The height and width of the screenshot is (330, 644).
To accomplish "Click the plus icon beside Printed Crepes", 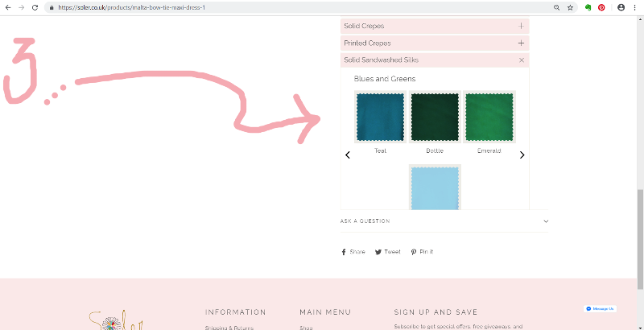I will (x=521, y=43).
